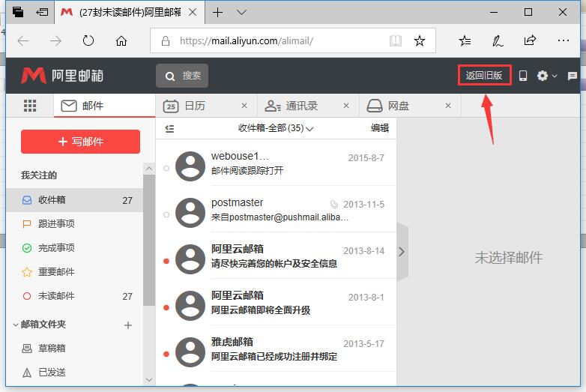Click the postmaster attachment paperclip icon
The height and width of the screenshot is (392, 586).
pos(333,205)
